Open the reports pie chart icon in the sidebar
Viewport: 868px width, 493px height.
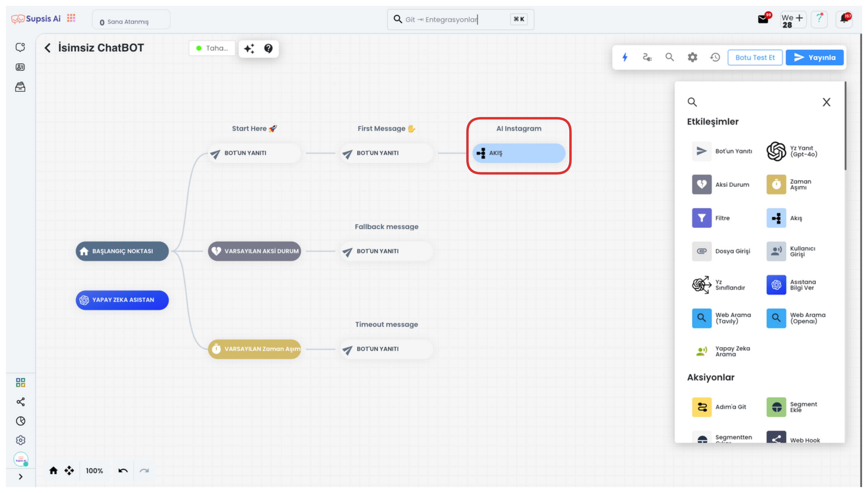click(x=21, y=421)
